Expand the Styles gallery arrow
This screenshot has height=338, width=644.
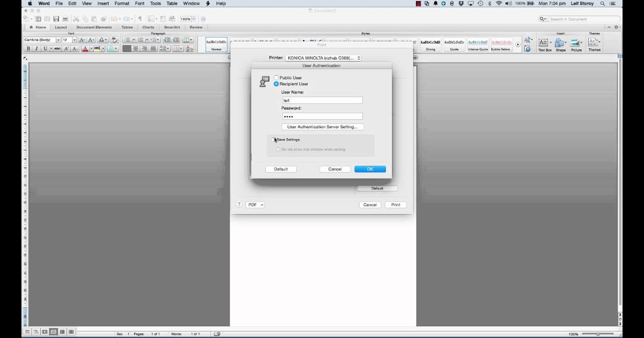518,45
